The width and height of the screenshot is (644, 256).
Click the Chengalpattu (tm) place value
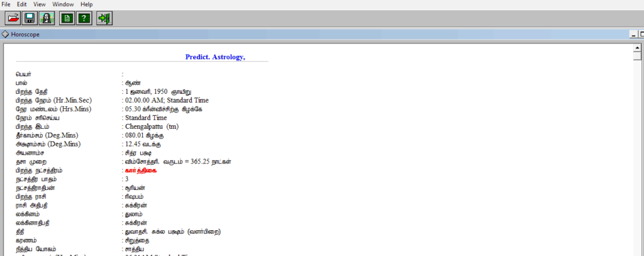coord(152,126)
